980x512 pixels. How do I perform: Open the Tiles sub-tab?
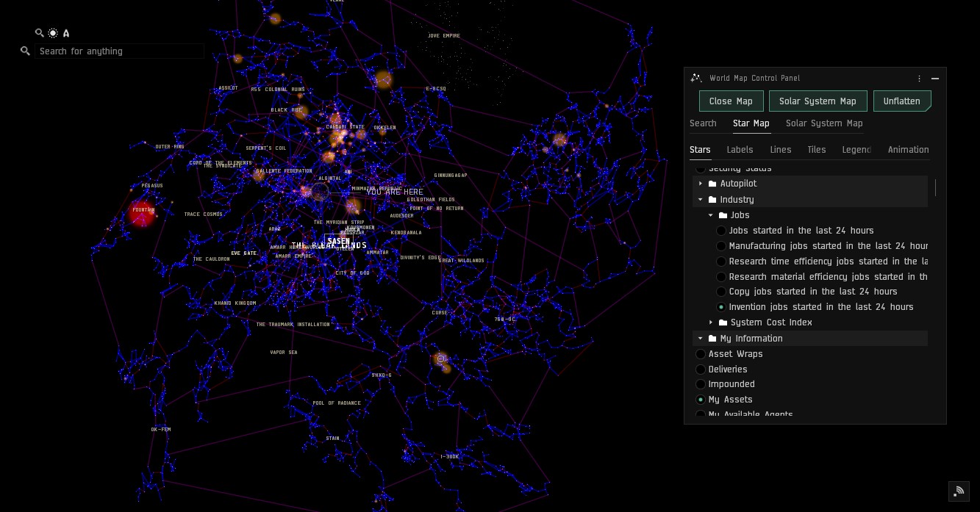point(817,150)
